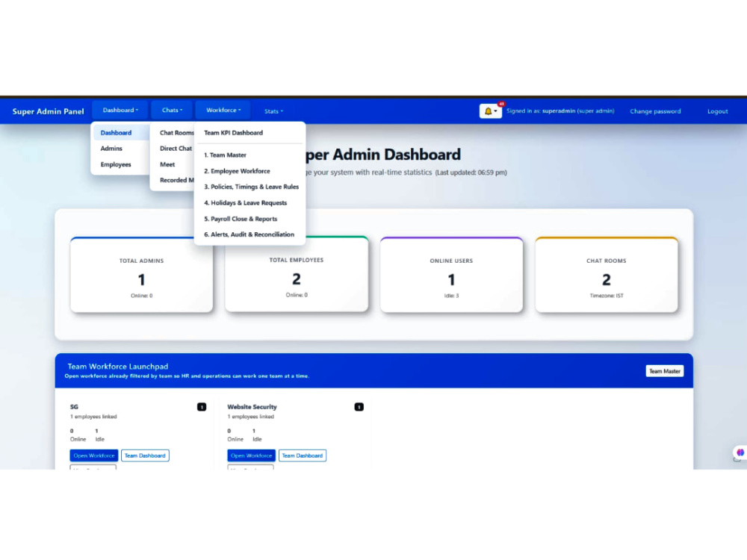747x560 pixels.
Task: Select Dashboard in the Dashboard menu
Action: tap(120, 133)
